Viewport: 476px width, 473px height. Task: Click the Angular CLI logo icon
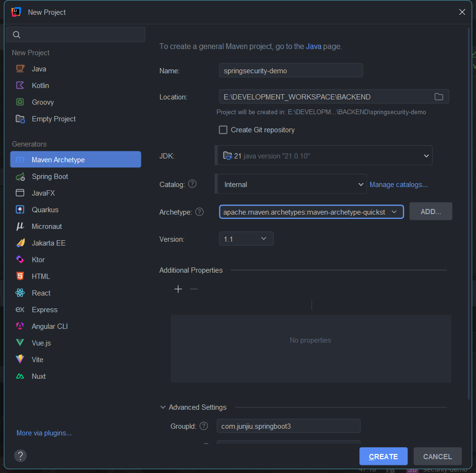click(x=20, y=326)
